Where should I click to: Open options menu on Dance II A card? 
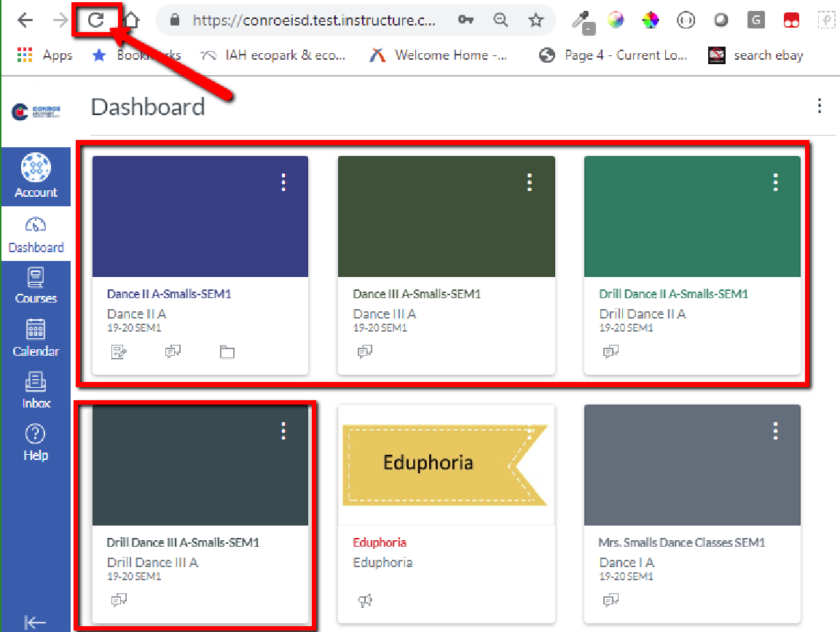[283, 182]
